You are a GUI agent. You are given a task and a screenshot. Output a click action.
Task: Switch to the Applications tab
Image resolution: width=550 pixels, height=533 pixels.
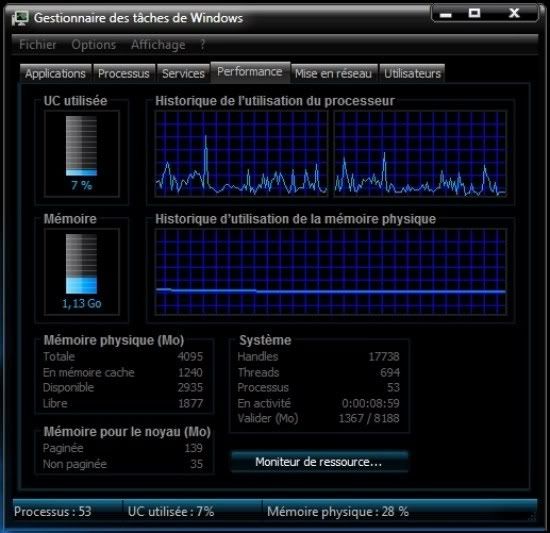tap(55, 74)
